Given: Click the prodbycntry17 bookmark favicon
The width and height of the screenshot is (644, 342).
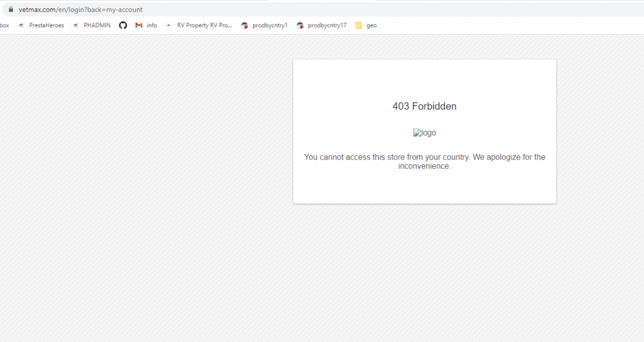Looking at the screenshot, I should (300, 26).
